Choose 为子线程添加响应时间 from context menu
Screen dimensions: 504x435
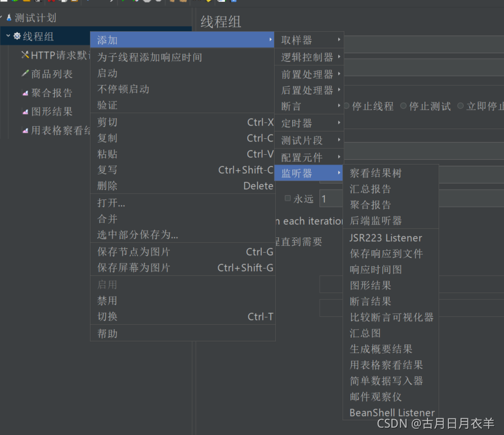[182, 58]
